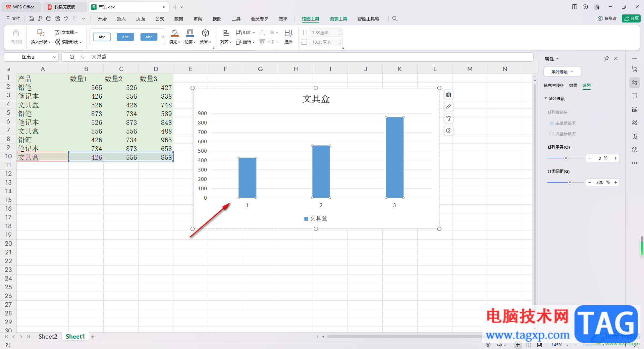The height and width of the screenshot is (349, 644).
Task: Click the Outline (轮廓) icon
Action: click(190, 33)
